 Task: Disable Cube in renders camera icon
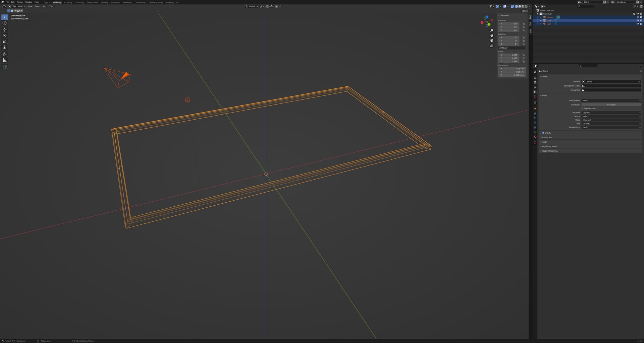641,20
